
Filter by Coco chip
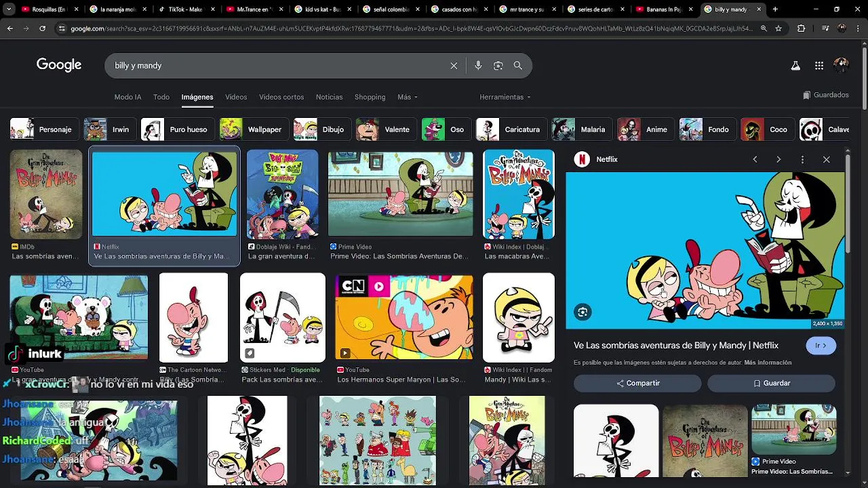[x=766, y=129]
